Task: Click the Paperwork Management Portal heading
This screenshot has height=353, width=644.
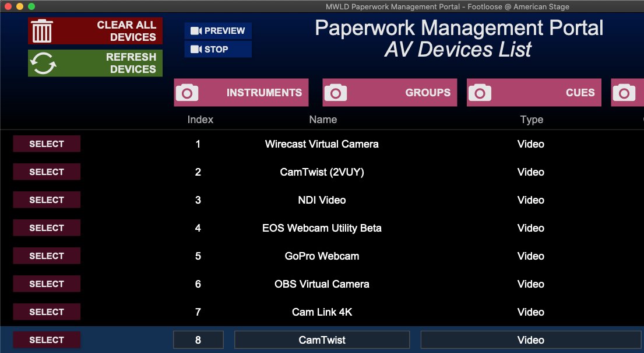Action: 459,28
